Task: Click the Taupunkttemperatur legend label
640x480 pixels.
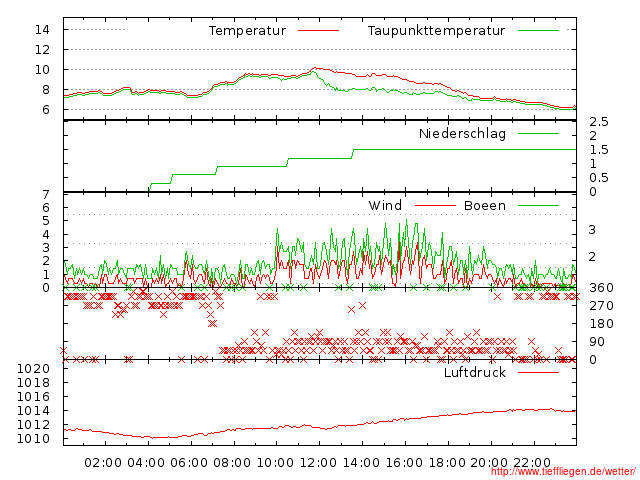Action: pos(436,31)
